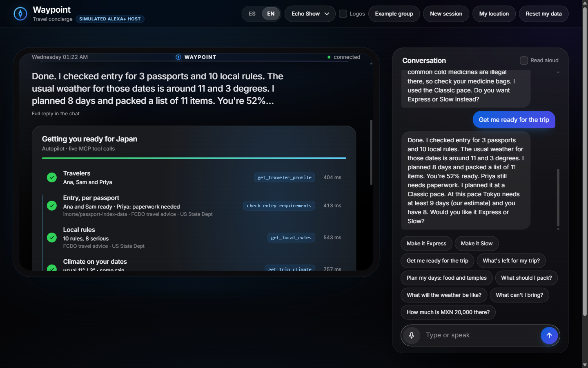Toggle the Read aloud checkbox

[524, 61]
